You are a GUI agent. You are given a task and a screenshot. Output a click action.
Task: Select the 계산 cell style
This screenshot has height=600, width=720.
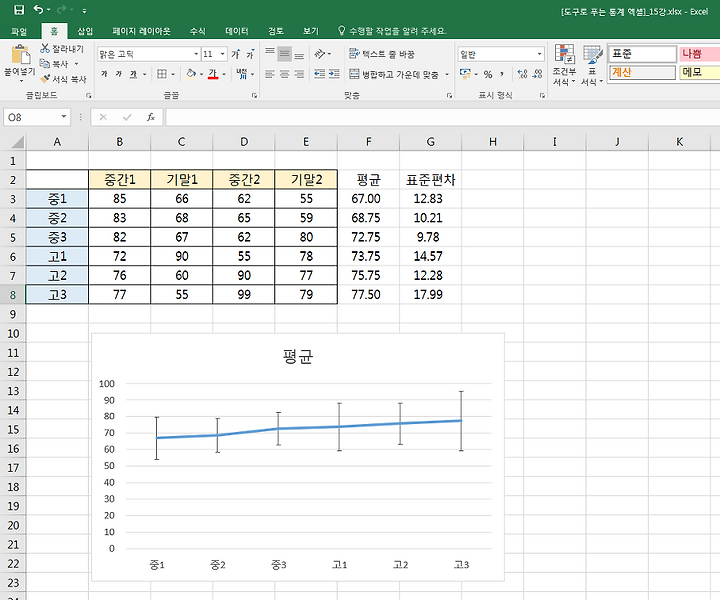coord(642,73)
